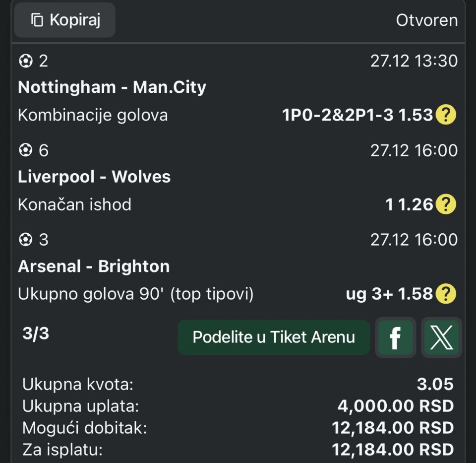Click the Otvoren ticket status label

pyautogui.click(x=426, y=20)
